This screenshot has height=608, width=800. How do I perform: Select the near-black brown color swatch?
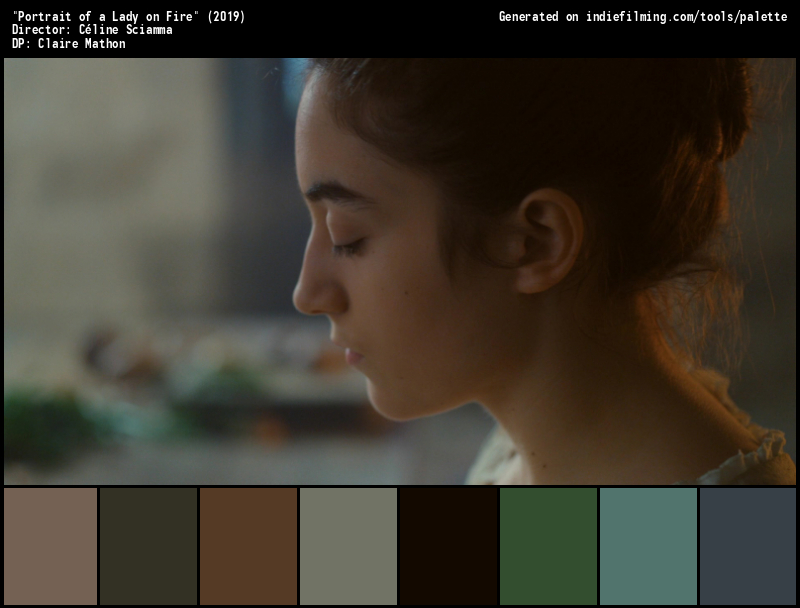(x=448, y=546)
